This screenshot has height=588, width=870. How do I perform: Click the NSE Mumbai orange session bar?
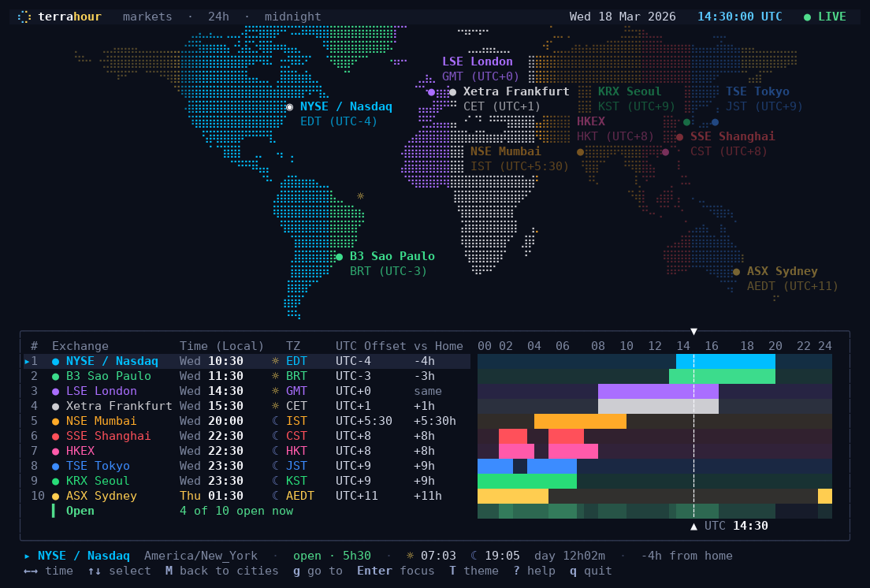(580, 422)
